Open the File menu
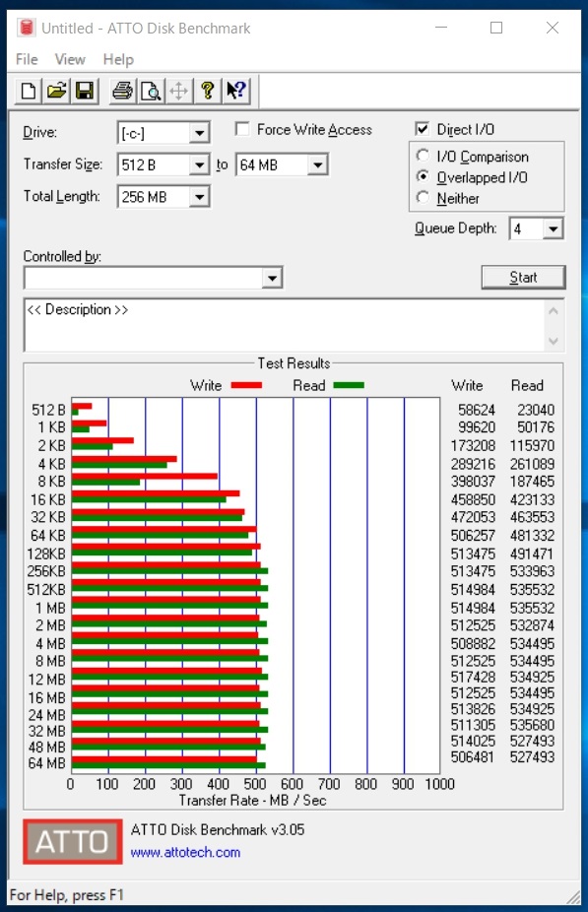588x912 pixels. tap(27, 59)
